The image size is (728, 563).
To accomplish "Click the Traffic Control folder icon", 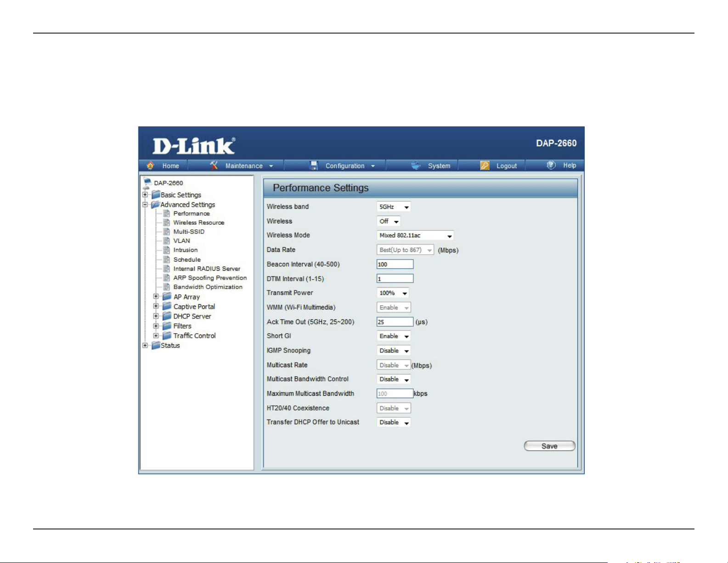I will coord(167,336).
